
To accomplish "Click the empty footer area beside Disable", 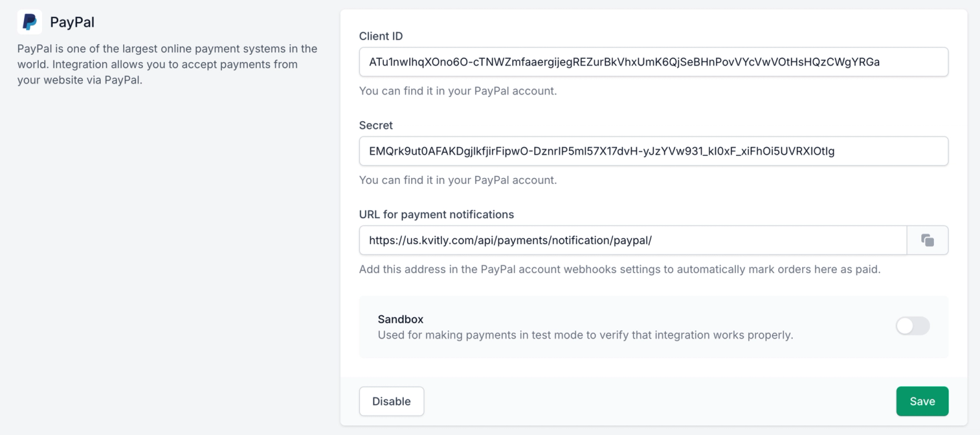I will pyautogui.click(x=658, y=402).
